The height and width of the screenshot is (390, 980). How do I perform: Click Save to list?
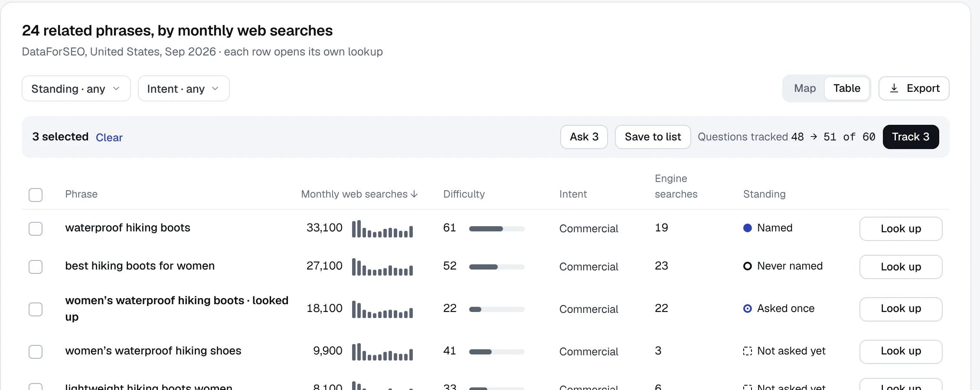[653, 137]
